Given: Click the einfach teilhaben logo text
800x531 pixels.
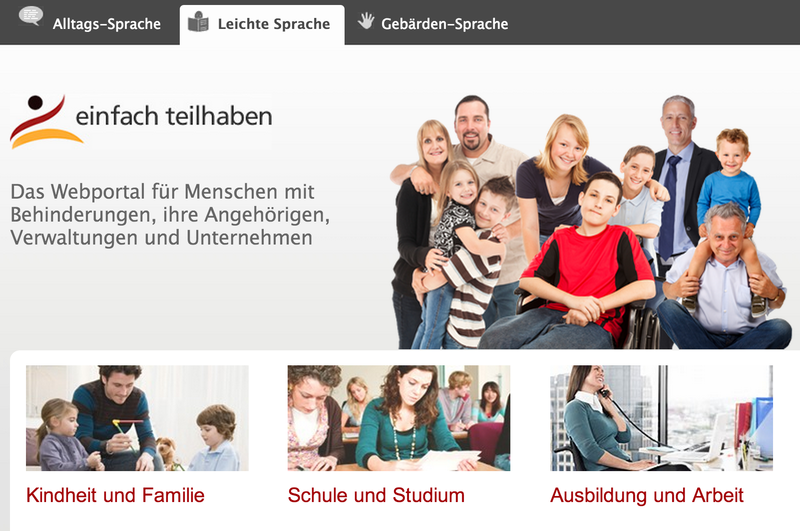Looking at the screenshot, I should (174, 116).
